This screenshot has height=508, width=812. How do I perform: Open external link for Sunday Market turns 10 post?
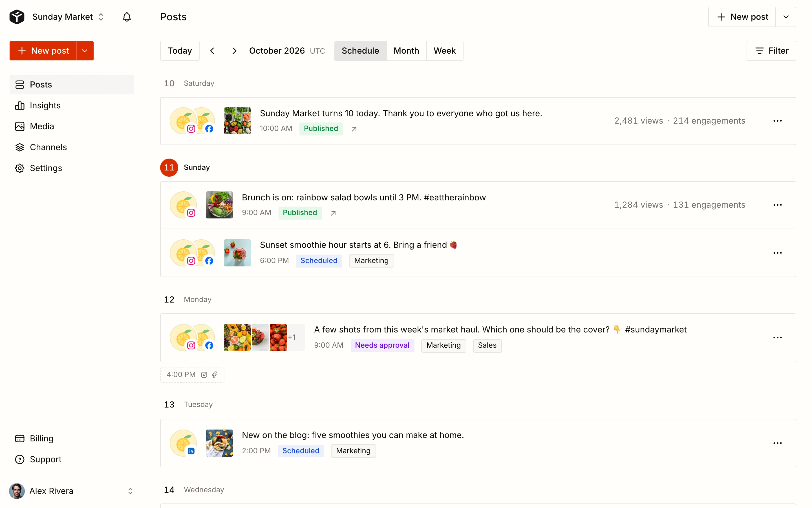pos(354,129)
